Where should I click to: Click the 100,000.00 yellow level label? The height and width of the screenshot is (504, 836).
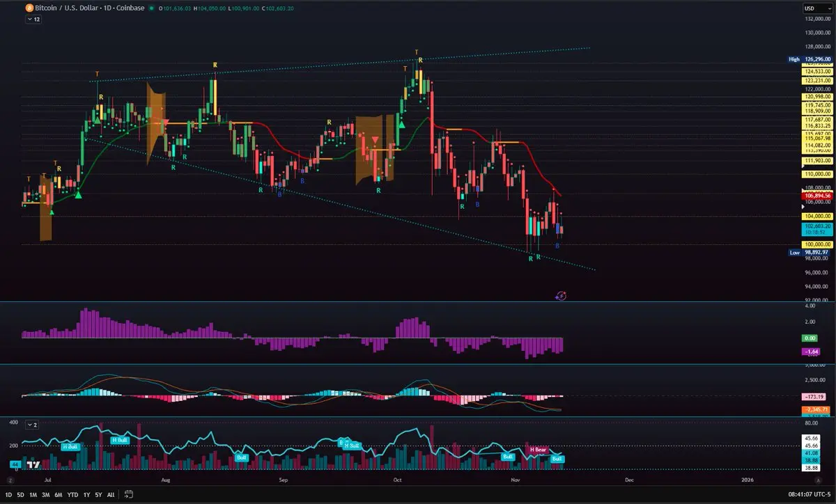pos(819,244)
